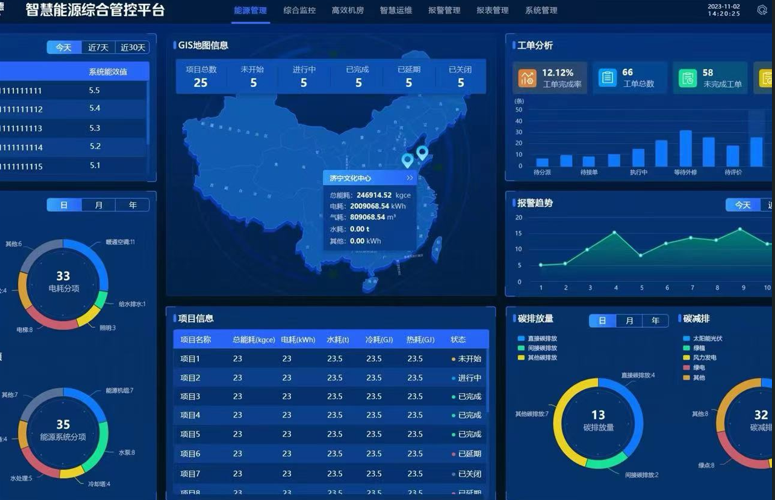775x500 pixels.
Task: Open the 报表管理 menu item
Action: tap(492, 10)
